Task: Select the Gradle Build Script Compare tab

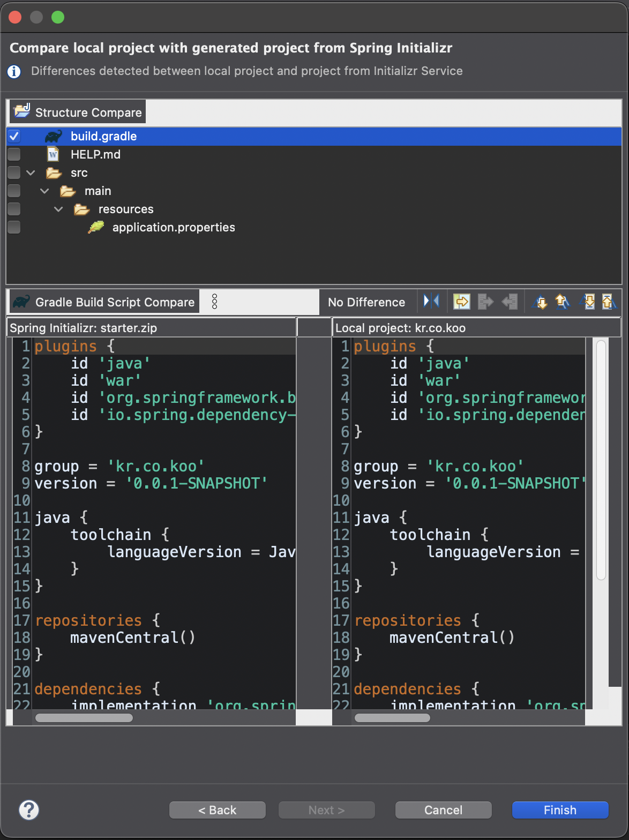Action: [103, 302]
